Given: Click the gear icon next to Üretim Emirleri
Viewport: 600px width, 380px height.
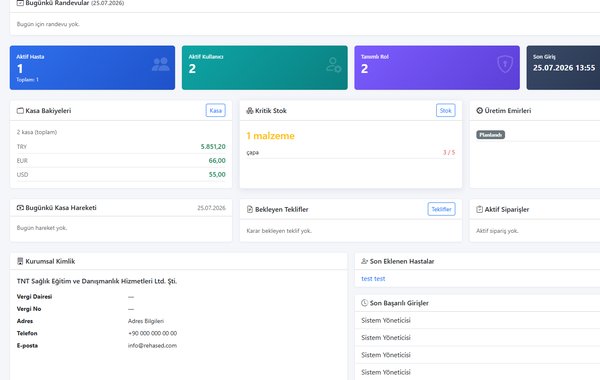Looking at the screenshot, I should [479, 111].
